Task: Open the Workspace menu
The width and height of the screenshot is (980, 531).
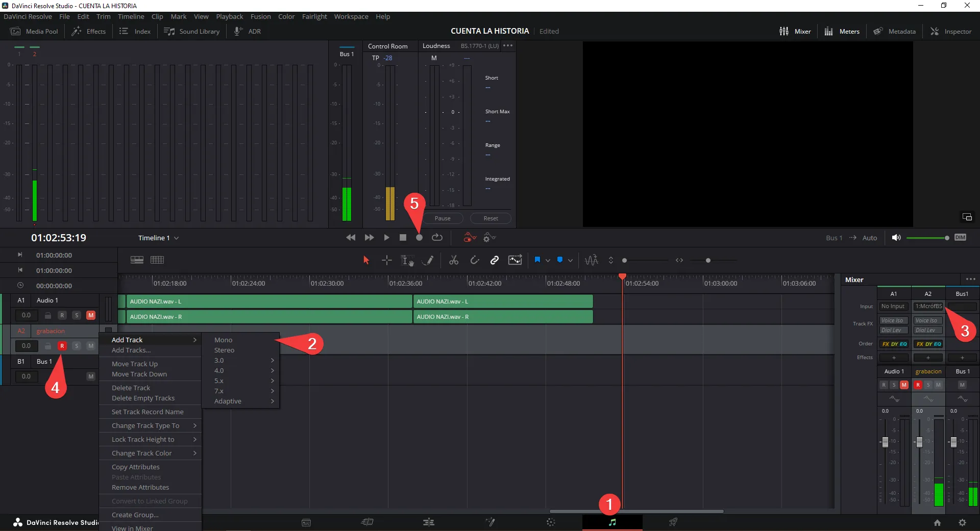Action: click(351, 16)
